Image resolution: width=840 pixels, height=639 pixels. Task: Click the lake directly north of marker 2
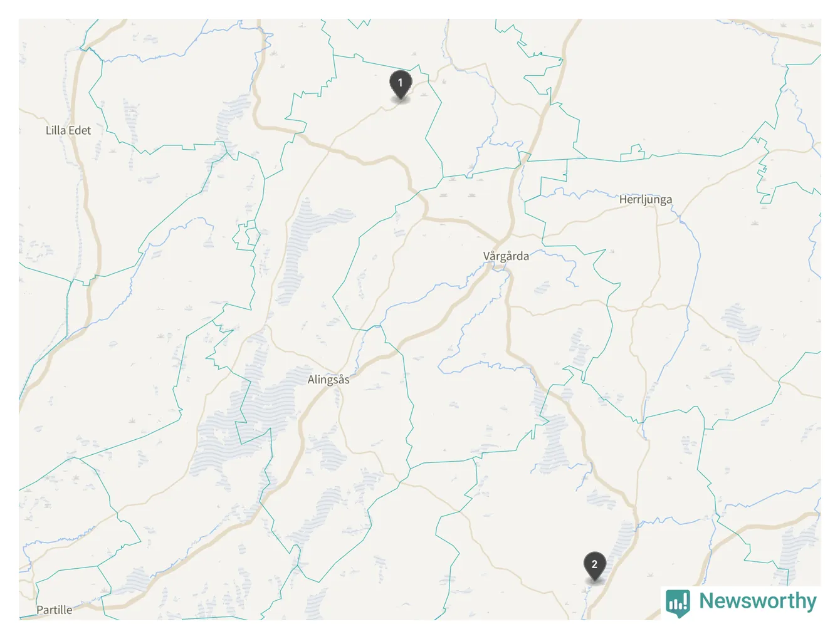coord(625,540)
